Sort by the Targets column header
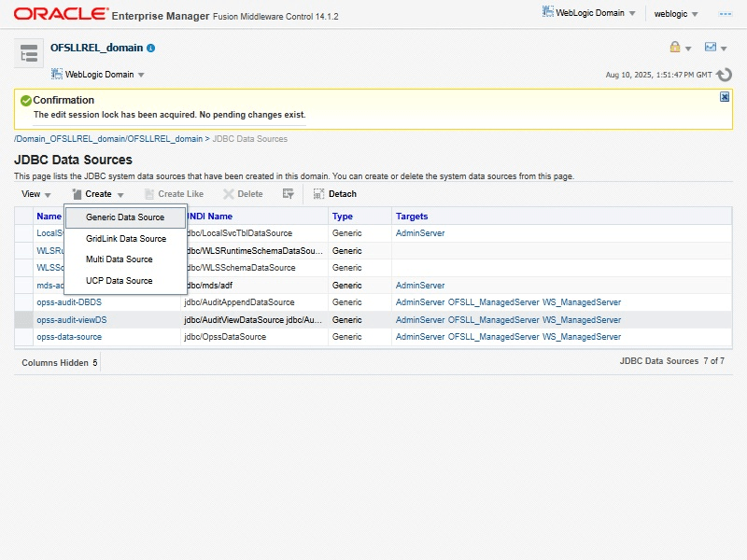The image size is (747, 560). click(412, 217)
